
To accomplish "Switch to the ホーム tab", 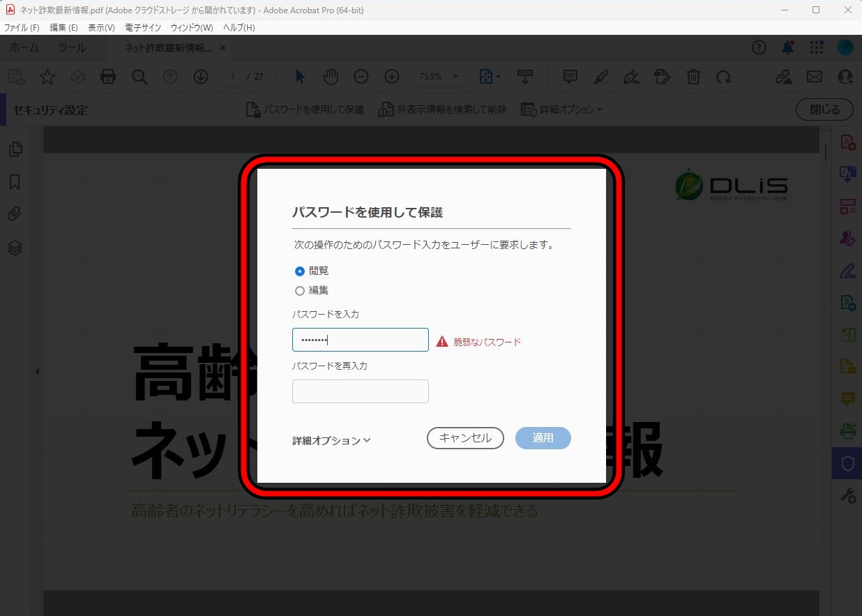I will pyautogui.click(x=24, y=47).
